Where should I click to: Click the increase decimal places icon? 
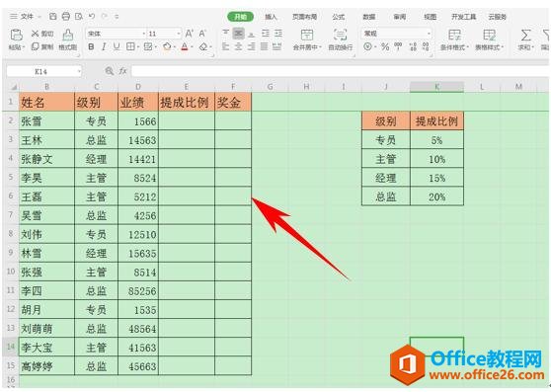click(413, 46)
